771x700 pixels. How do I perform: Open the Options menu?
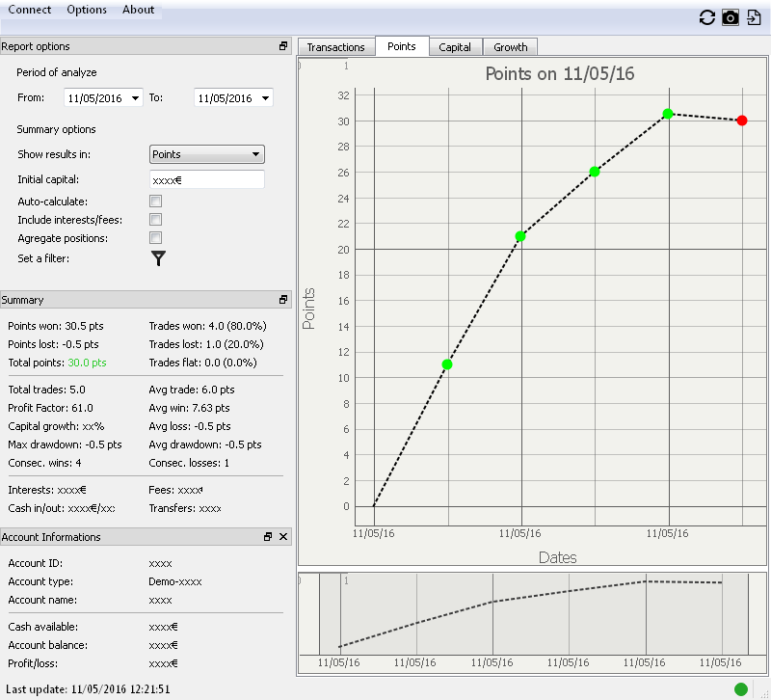[87, 10]
